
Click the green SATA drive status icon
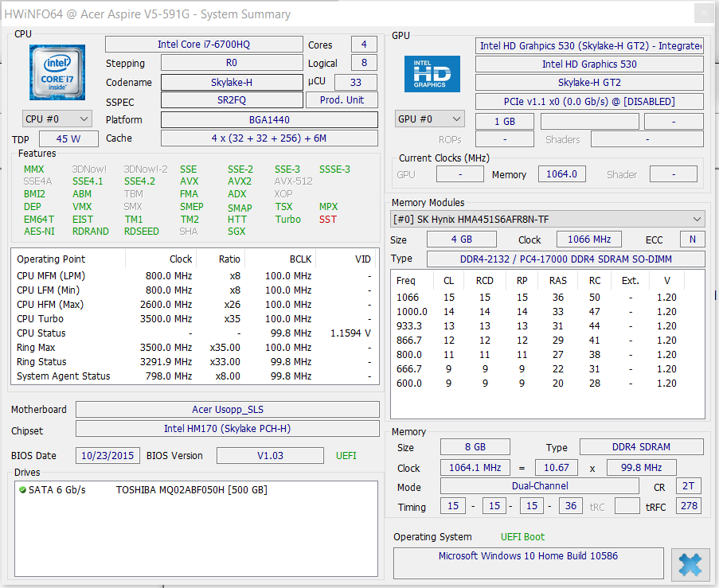point(22,490)
